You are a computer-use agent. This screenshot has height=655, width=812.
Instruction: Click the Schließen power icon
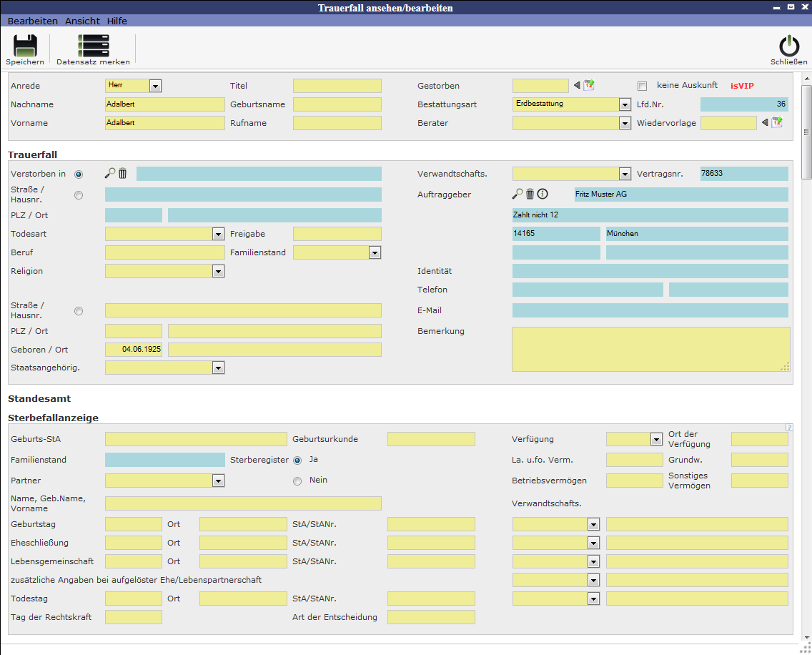tap(788, 46)
